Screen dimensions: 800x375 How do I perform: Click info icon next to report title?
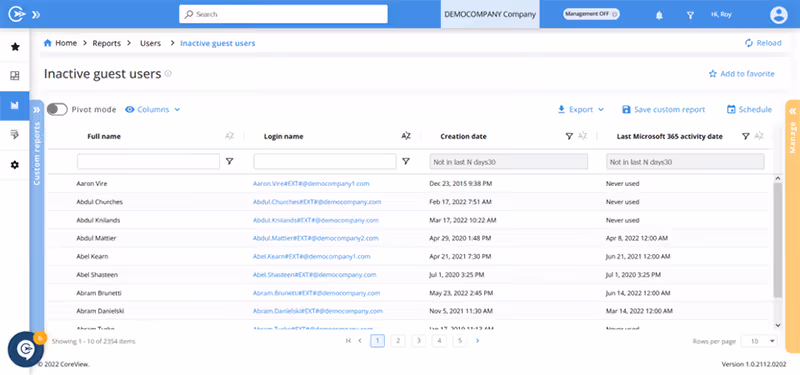(x=168, y=73)
